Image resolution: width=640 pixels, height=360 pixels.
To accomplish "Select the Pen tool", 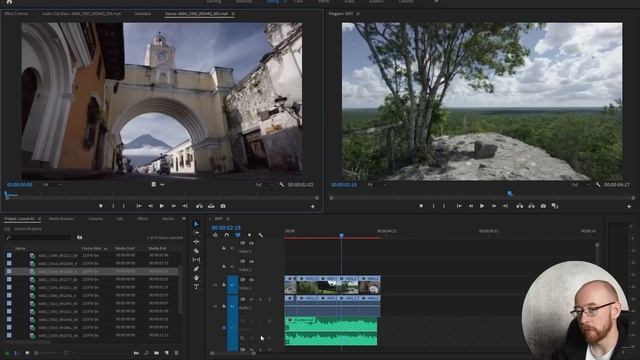I will click(x=196, y=269).
